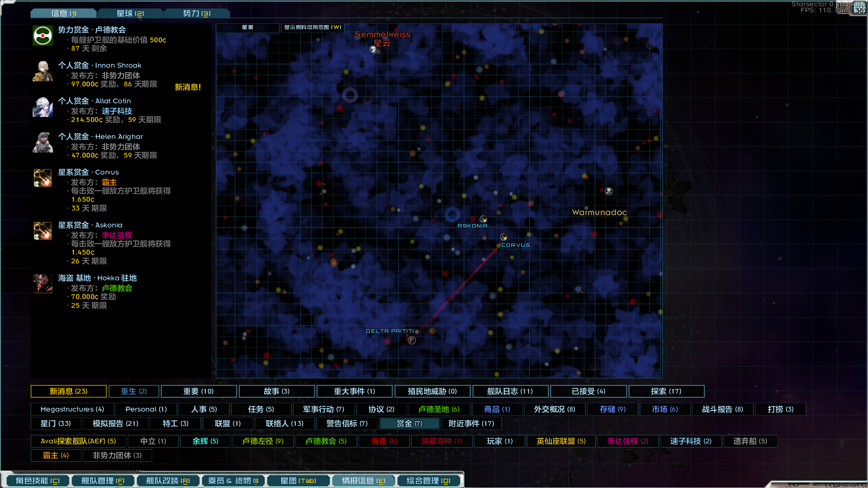Open the 星图 [Tab] tab
The width and height of the screenshot is (868, 488).
point(298,481)
